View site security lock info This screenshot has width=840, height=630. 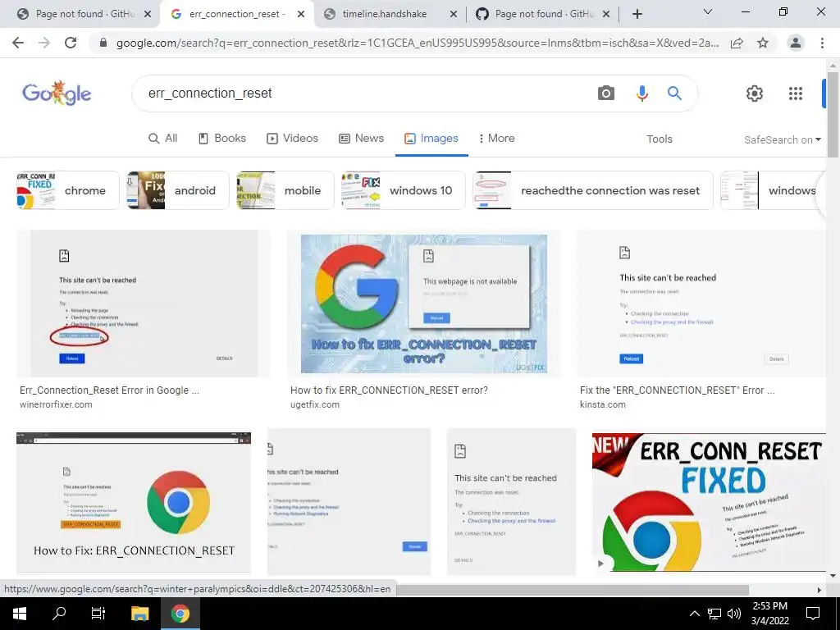click(103, 43)
